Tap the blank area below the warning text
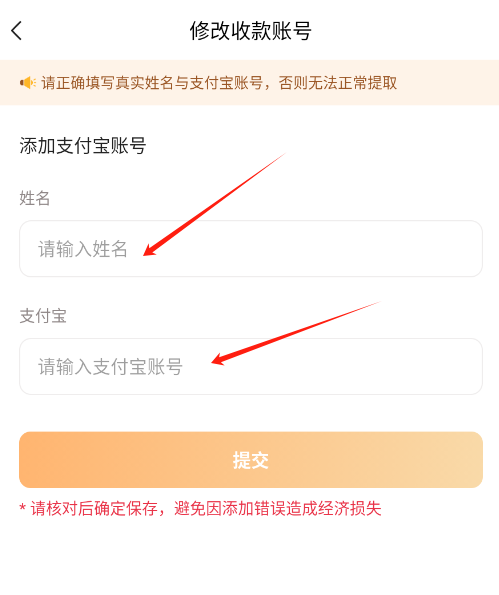Image resolution: width=499 pixels, height=595 pixels. [x=249, y=556]
